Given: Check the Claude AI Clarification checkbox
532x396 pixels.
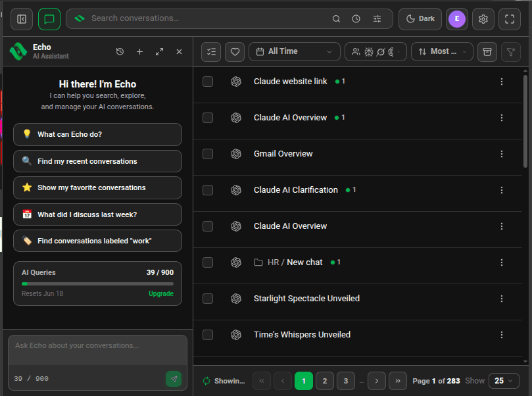Looking at the screenshot, I should (208, 190).
